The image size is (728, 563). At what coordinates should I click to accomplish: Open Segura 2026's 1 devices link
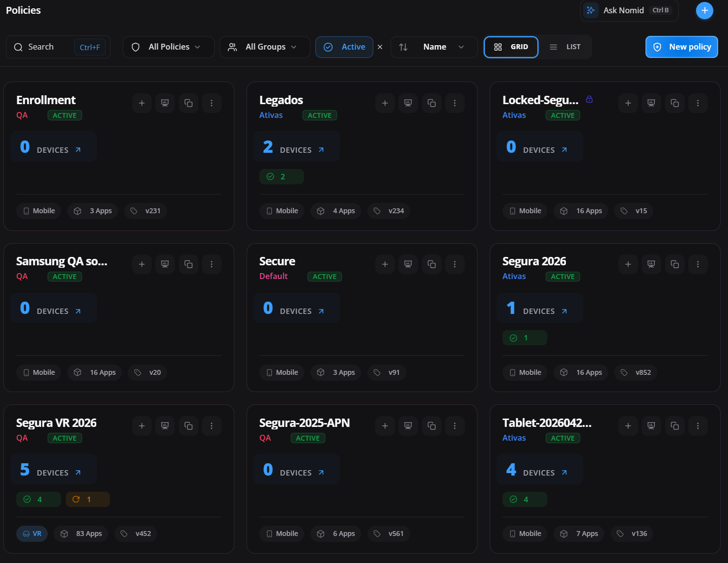click(x=539, y=308)
